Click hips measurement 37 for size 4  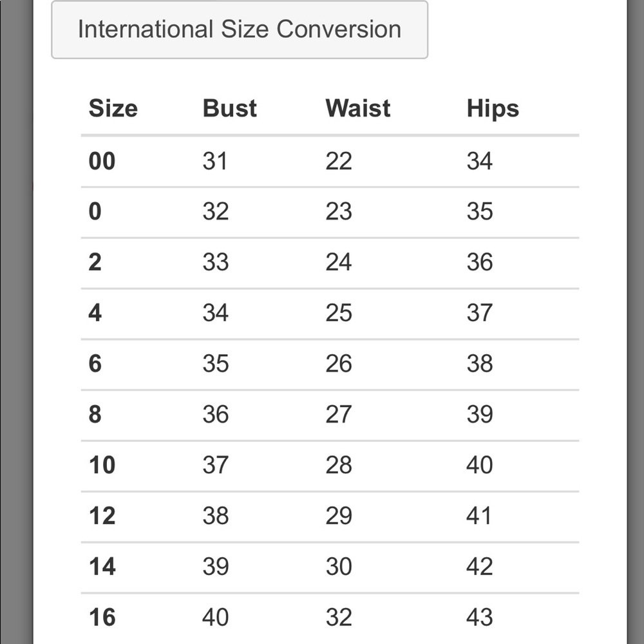[x=479, y=313]
